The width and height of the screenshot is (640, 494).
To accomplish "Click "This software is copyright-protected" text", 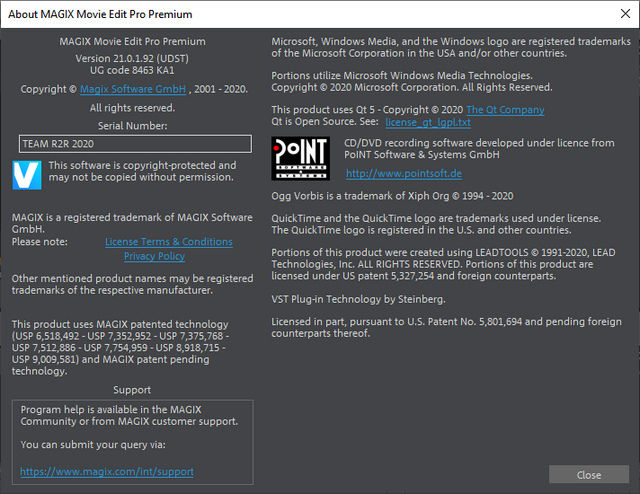I will [x=142, y=171].
